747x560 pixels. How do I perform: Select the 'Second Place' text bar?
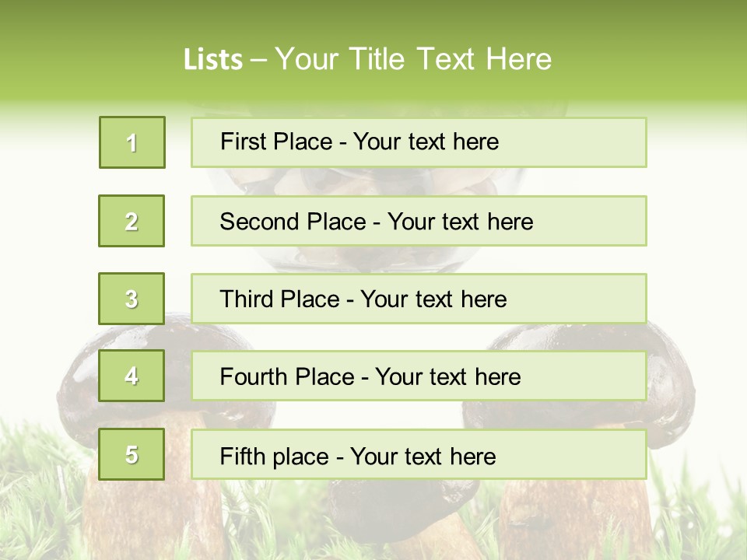point(419,221)
